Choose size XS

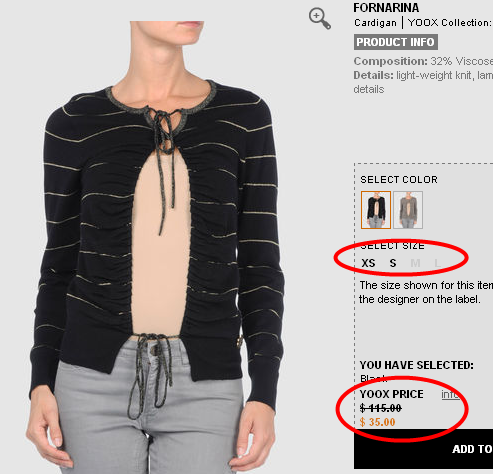pos(368,263)
